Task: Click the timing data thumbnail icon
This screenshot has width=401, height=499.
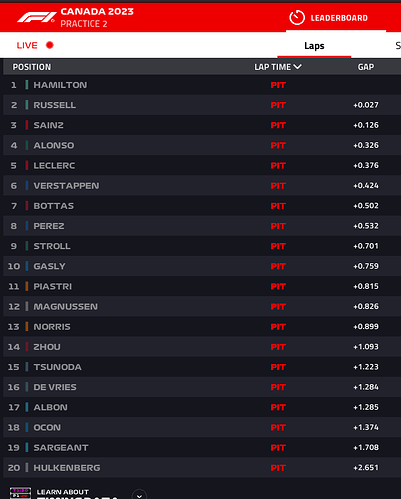Action: pos(20,493)
